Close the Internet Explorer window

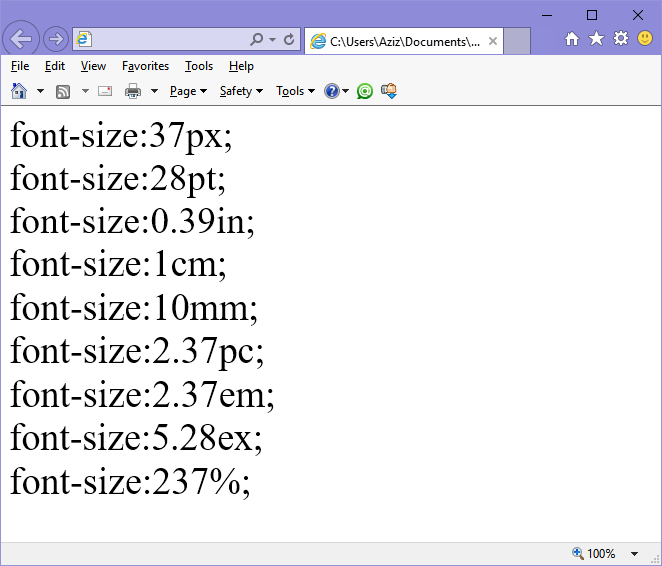tap(638, 15)
